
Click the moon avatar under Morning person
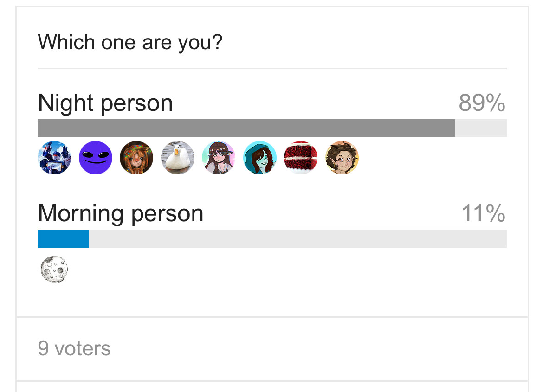(54, 270)
